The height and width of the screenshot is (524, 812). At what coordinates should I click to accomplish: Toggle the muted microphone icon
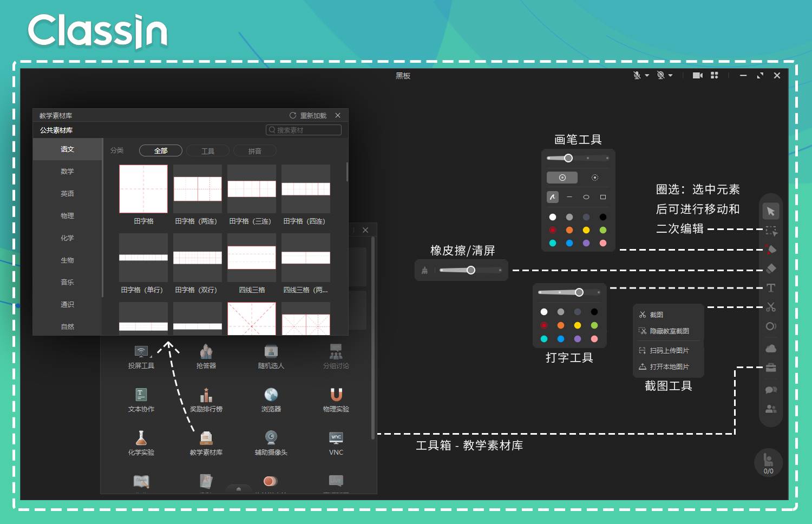pyautogui.click(x=637, y=75)
